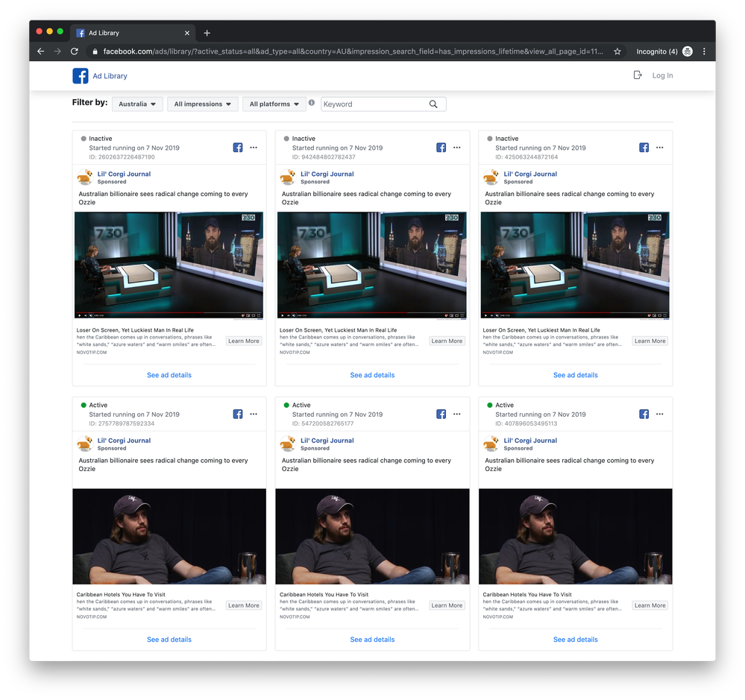Screen dimensions: 745x700
Task: Click the Log In link
Action: tap(662, 75)
